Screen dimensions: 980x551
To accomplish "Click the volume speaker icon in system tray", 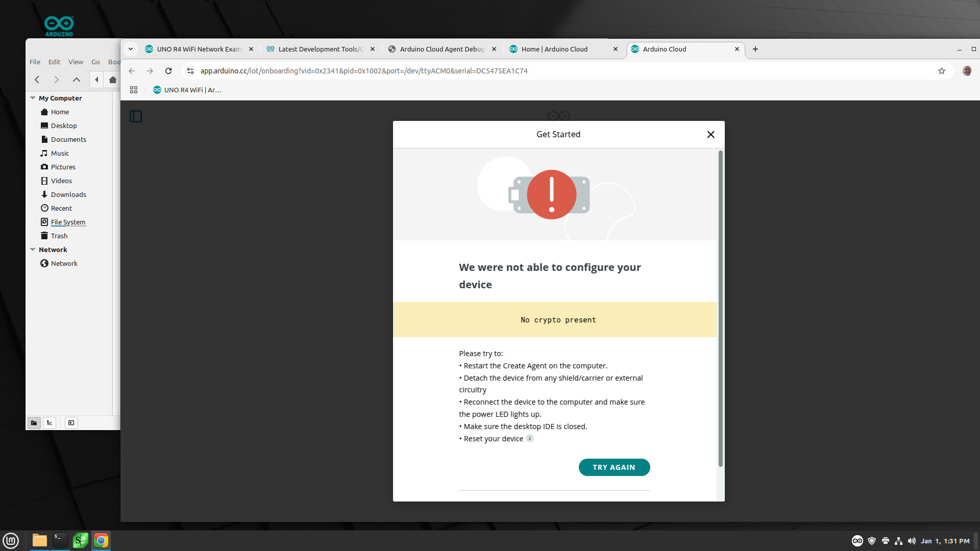I will (913, 541).
